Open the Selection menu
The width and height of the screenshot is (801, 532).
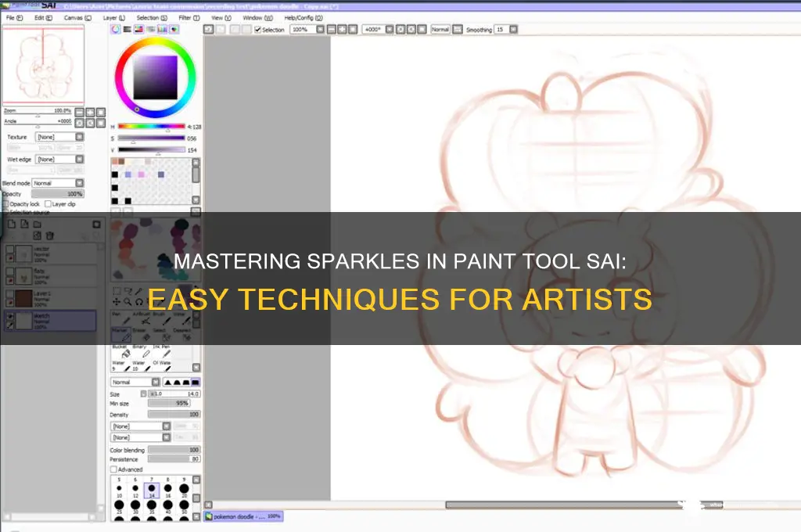click(x=152, y=18)
